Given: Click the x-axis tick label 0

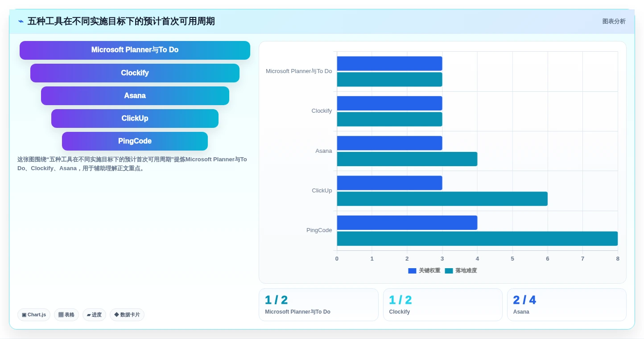Looking at the screenshot, I should click(337, 259).
